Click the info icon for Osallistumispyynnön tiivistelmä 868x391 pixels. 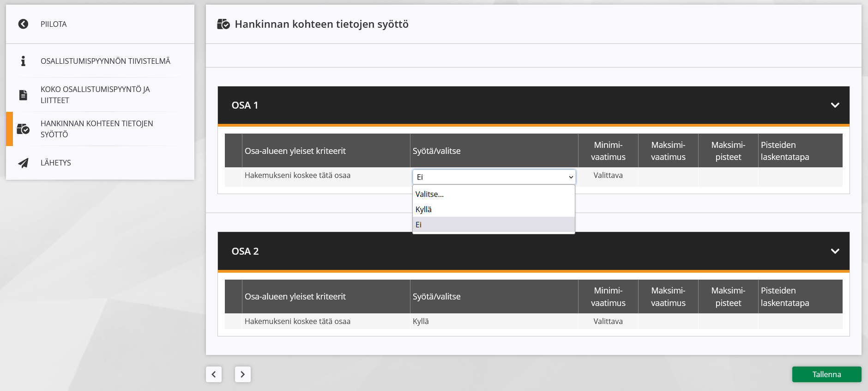[x=23, y=61]
